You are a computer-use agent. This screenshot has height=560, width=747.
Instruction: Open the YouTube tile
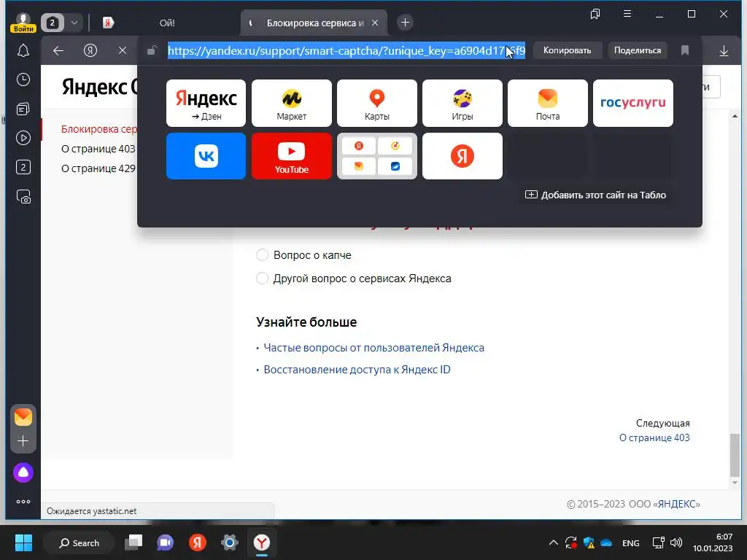click(x=292, y=156)
